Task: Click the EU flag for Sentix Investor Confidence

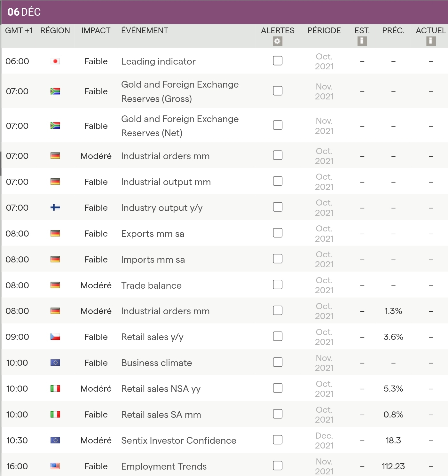Action: (x=55, y=440)
